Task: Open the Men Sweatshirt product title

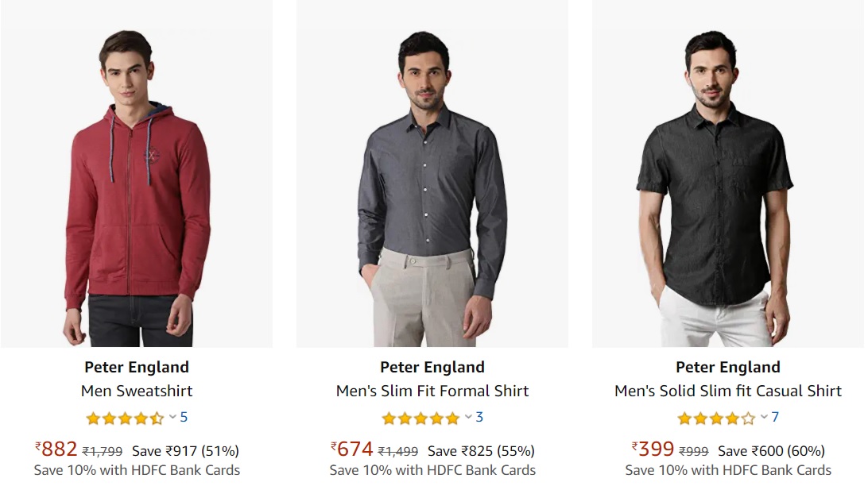Action: 136,391
